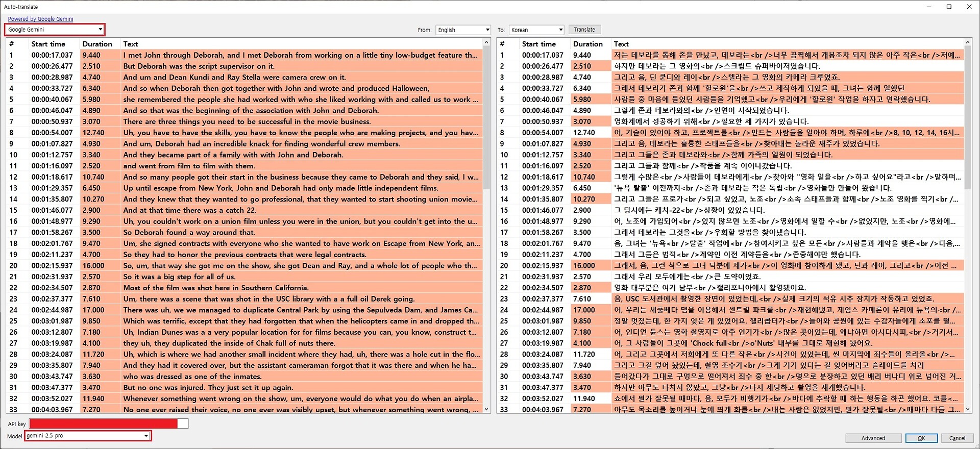Click the source list Text column header
Image resolution: width=980 pixels, height=449 pixels.
click(131, 44)
